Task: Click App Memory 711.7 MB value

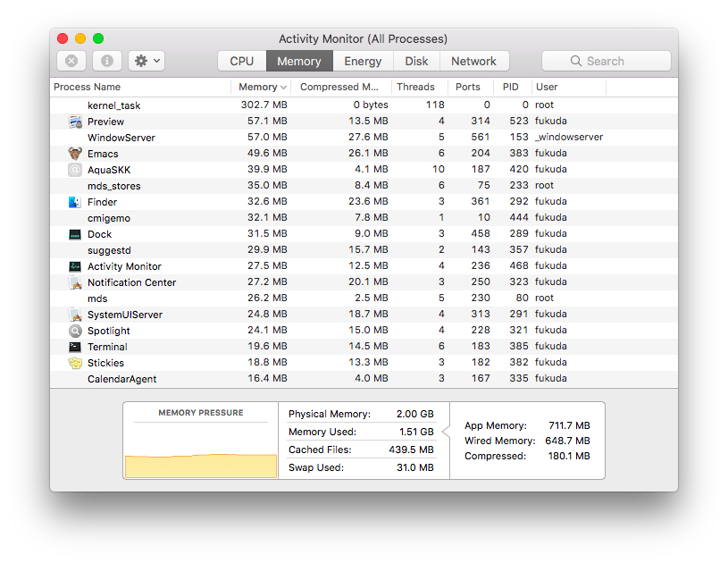Action: click(x=569, y=425)
